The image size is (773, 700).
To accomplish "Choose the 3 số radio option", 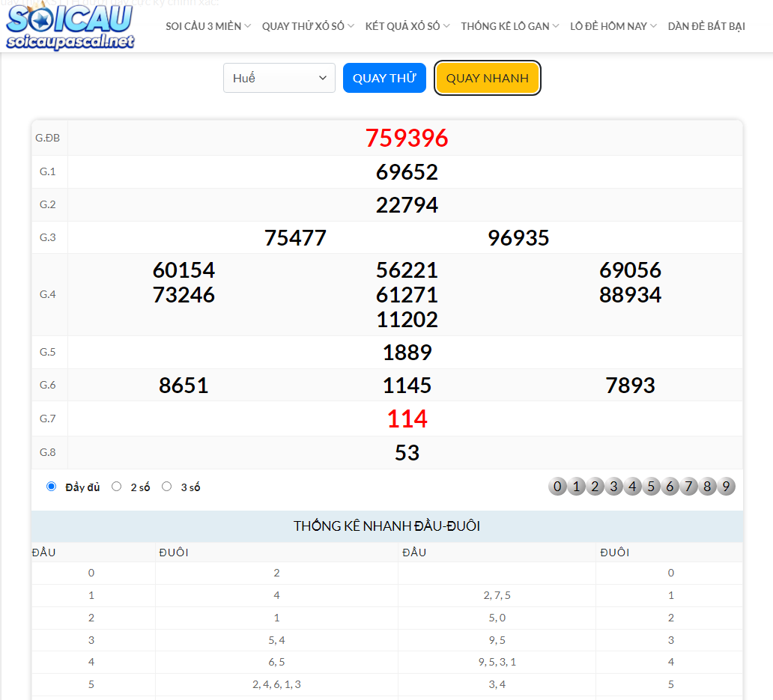I will [166, 487].
